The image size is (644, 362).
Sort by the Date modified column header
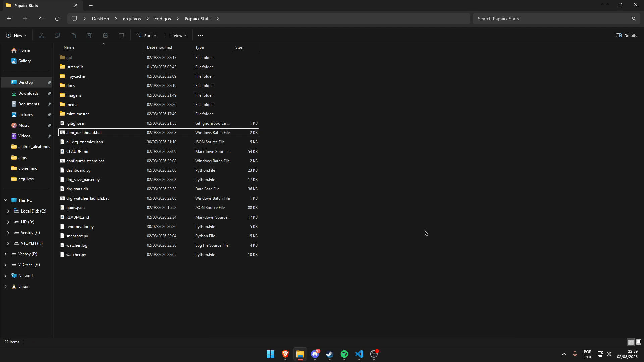(169, 47)
